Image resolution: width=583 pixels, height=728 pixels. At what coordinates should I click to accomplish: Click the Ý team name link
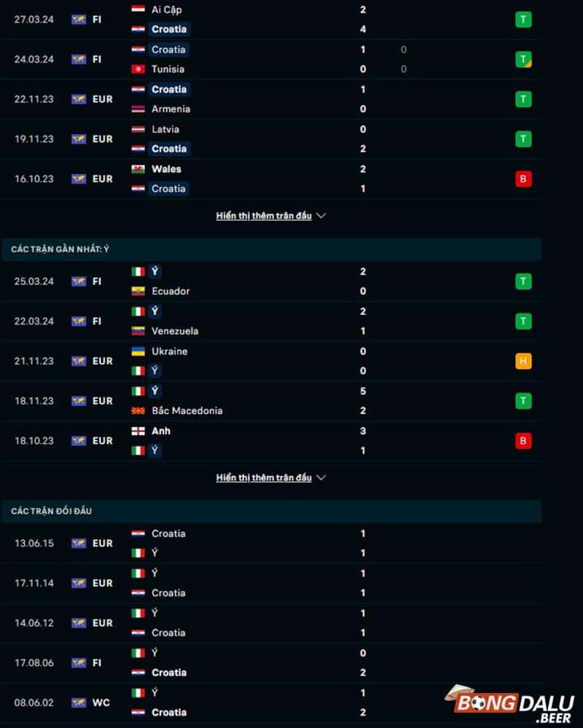[155, 270]
